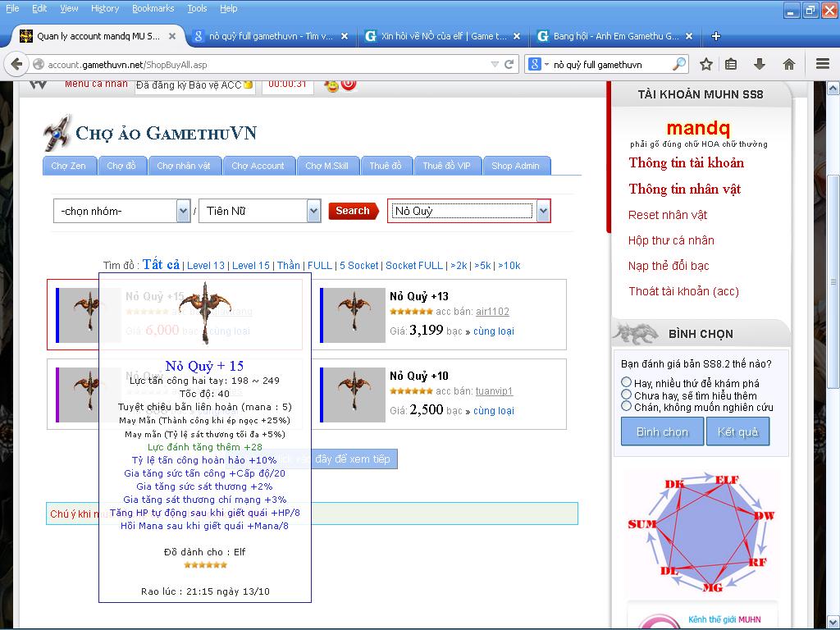Open the Edit menu
The width and height of the screenshot is (840, 630).
tap(39, 8)
